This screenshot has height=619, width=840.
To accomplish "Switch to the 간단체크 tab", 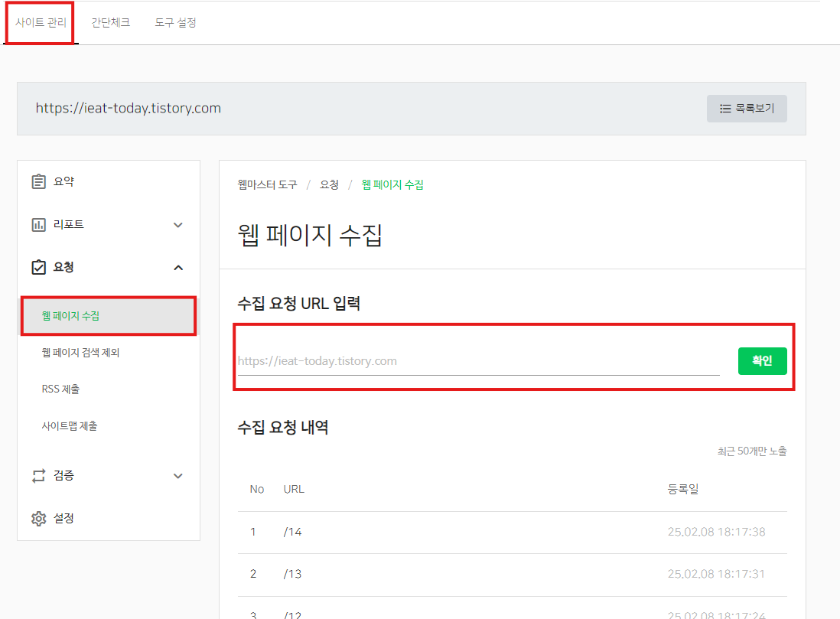I will click(x=110, y=22).
